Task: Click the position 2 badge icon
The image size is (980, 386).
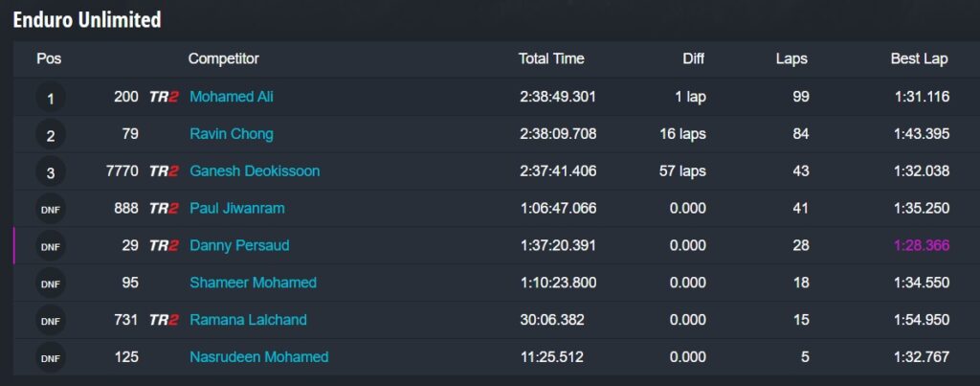Action: pos(51,135)
